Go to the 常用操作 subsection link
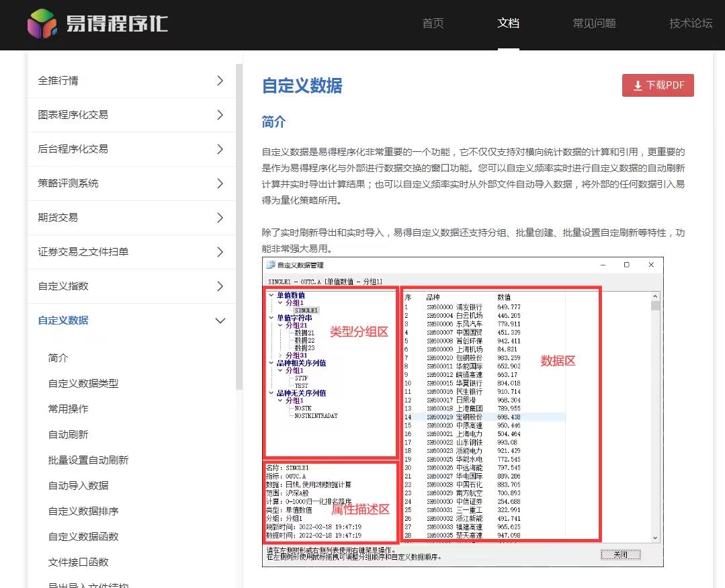This screenshot has height=588, width=725. tap(69, 409)
